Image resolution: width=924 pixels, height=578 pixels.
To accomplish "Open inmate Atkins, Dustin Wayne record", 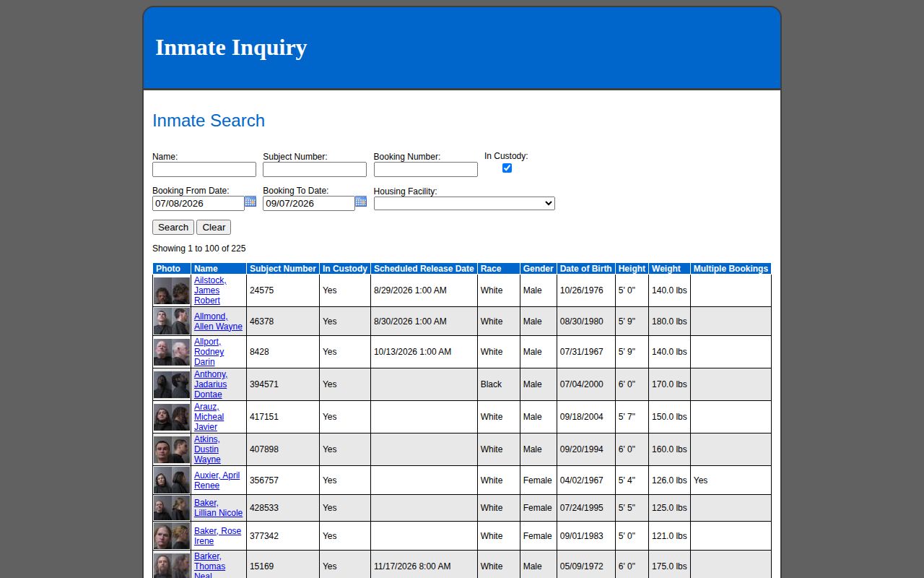I will [208, 449].
